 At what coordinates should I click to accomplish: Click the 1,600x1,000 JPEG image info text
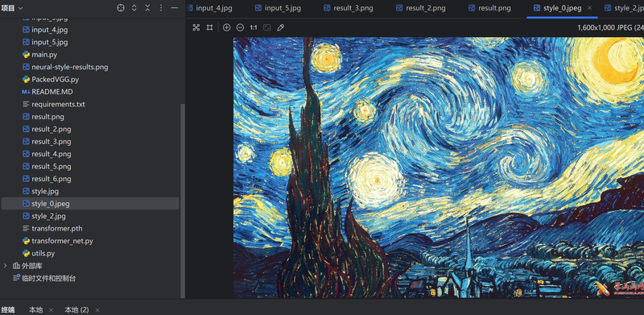610,27
